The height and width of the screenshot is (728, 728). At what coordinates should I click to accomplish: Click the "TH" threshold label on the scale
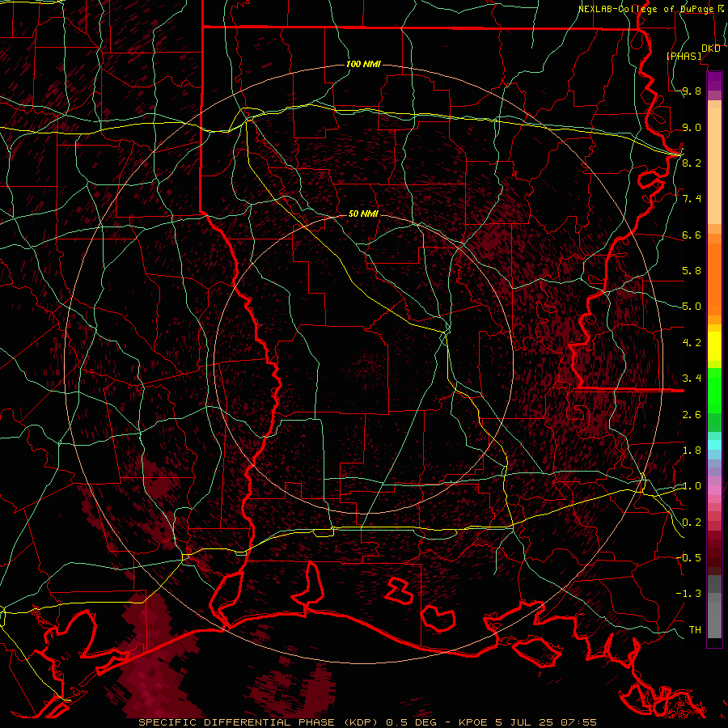[x=695, y=630]
